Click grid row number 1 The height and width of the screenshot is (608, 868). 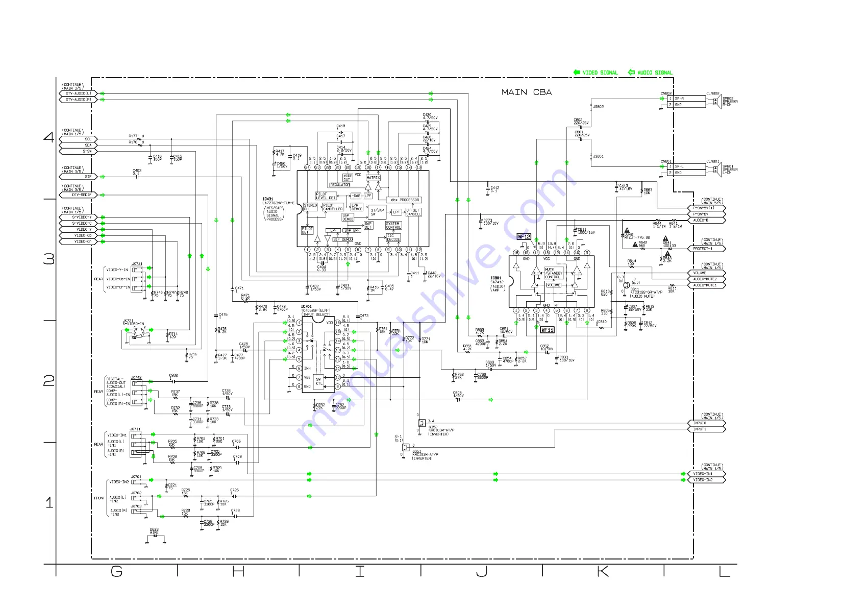(x=49, y=503)
